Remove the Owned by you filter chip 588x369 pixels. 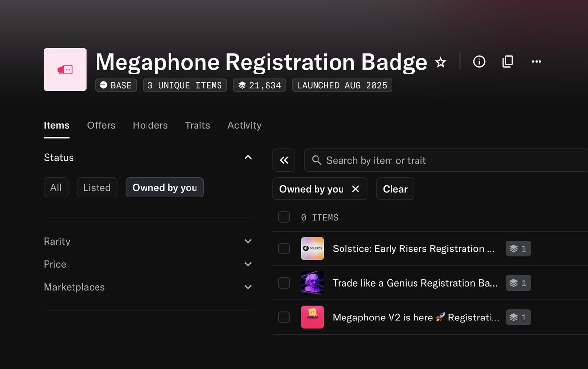356,189
